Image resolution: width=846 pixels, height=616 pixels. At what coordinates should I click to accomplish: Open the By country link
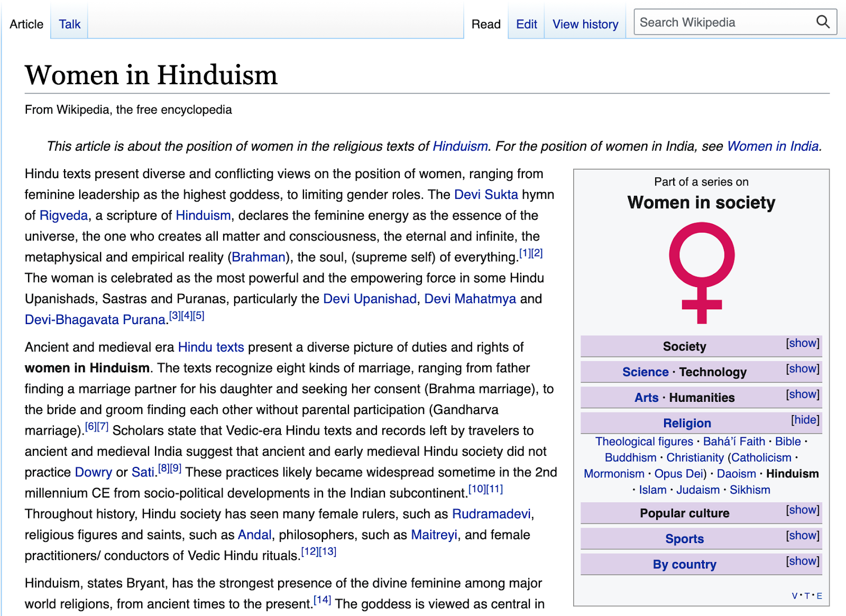click(684, 565)
